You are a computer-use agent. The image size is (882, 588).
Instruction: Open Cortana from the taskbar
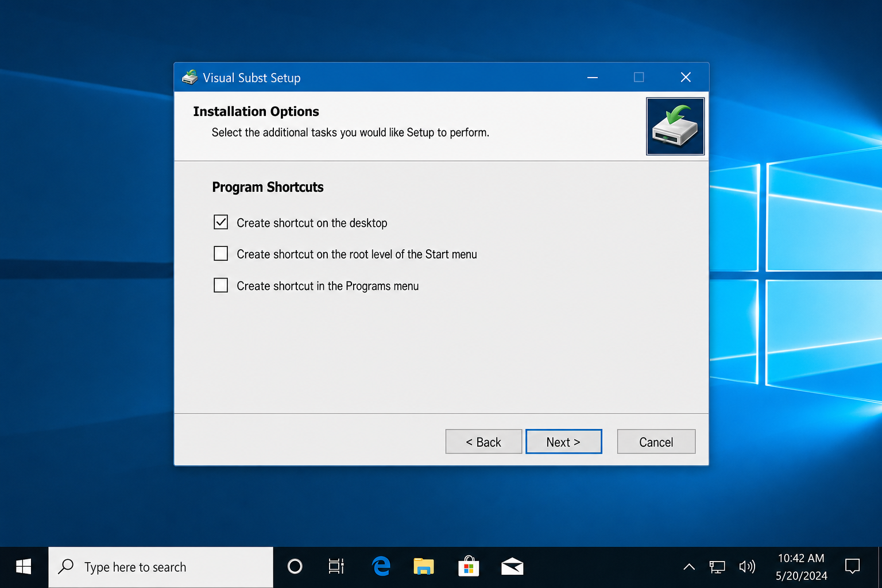295,567
